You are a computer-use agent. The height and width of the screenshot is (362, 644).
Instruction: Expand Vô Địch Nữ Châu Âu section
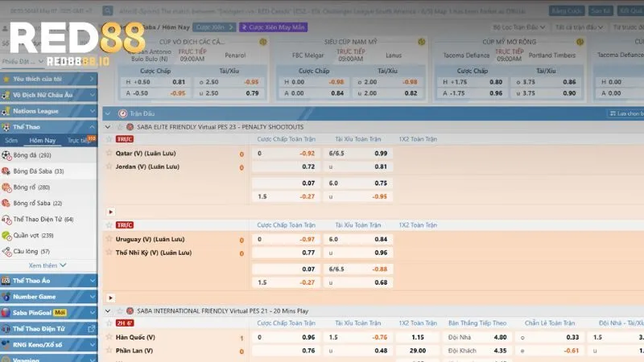click(x=49, y=95)
